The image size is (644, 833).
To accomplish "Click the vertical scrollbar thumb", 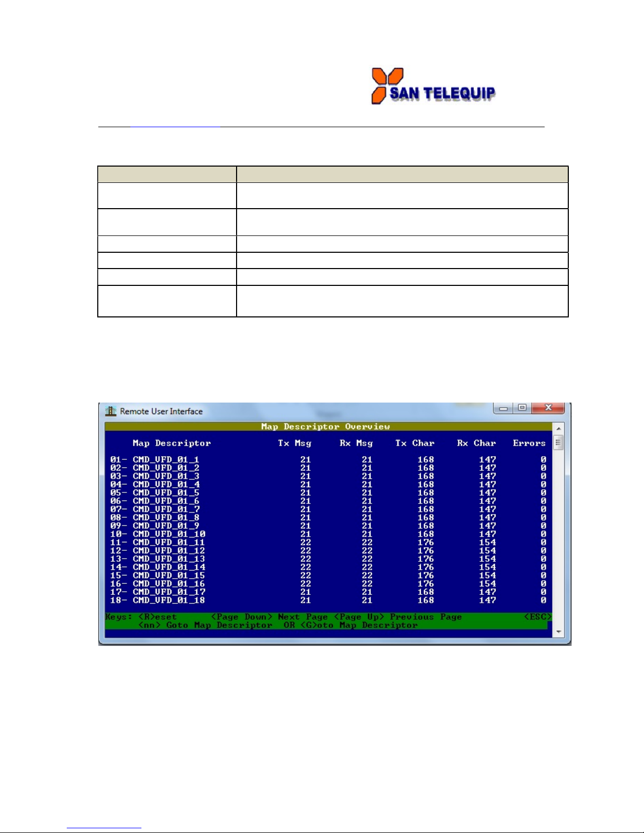I will tap(558, 443).
